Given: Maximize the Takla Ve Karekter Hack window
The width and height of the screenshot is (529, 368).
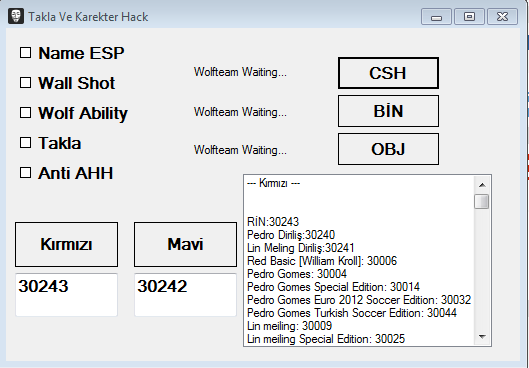Looking at the screenshot, I should pos(469,17).
